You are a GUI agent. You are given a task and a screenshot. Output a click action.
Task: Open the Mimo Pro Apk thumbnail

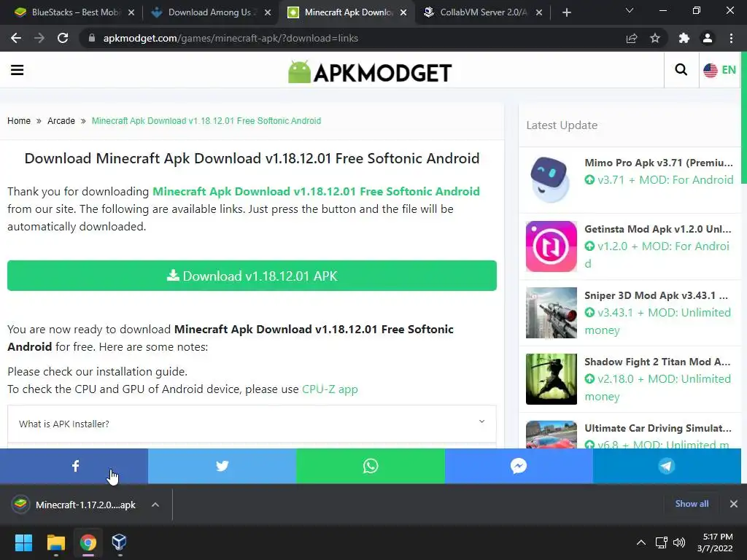pyautogui.click(x=551, y=180)
